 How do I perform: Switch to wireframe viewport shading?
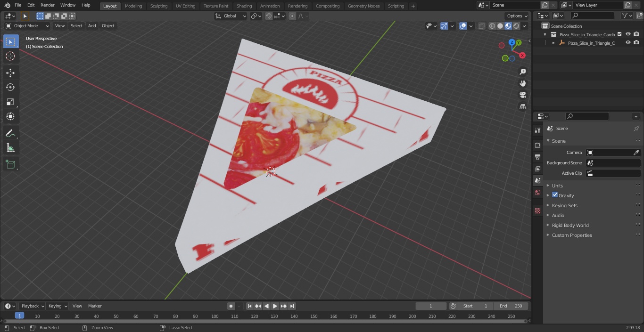[x=492, y=26]
